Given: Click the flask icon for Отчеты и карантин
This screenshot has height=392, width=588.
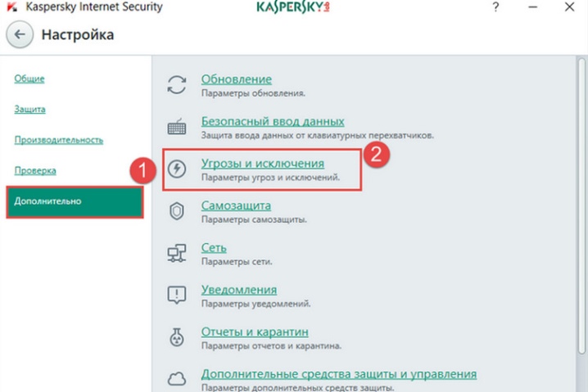Looking at the screenshot, I should point(177,337).
